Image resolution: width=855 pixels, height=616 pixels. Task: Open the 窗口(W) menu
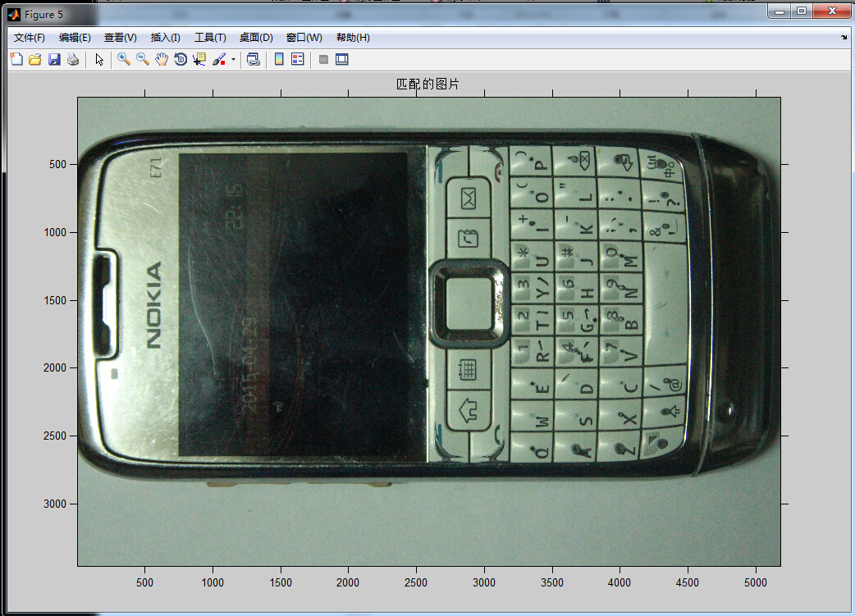point(304,38)
